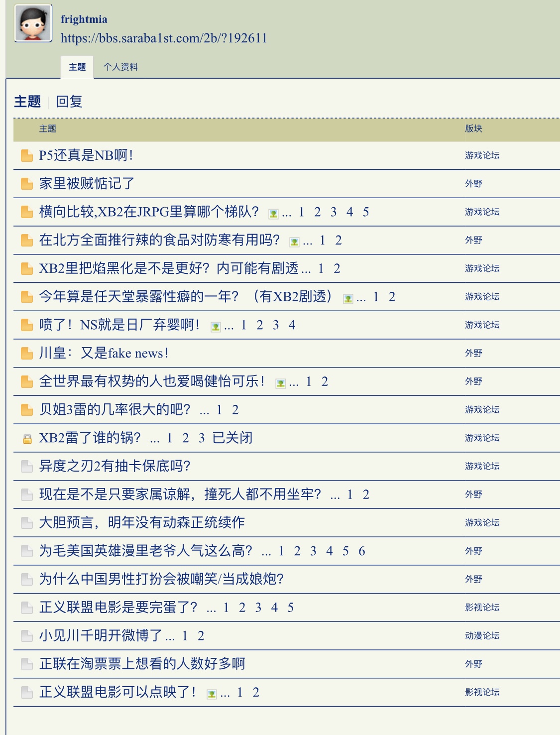Click page icon beside 正联在淘票票上 thread
Image resolution: width=560 pixels, height=735 pixels.
[27, 664]
